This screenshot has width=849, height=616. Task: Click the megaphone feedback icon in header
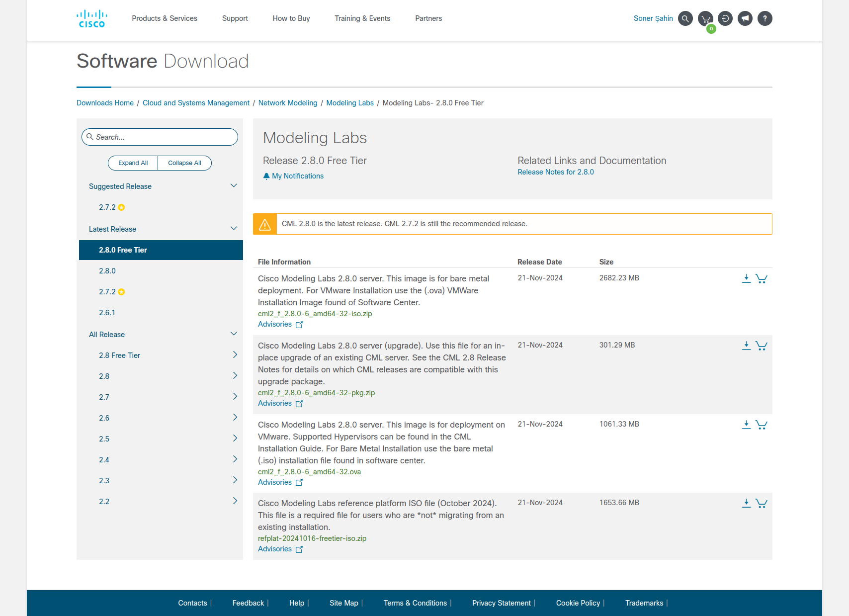click(x=745, y=19)
